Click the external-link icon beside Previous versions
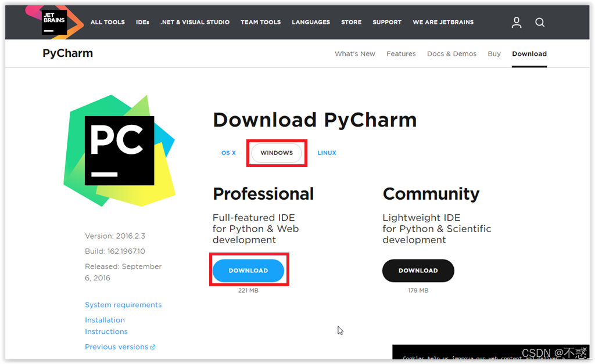Screen dimensions: 595x364 click(153, 347)
